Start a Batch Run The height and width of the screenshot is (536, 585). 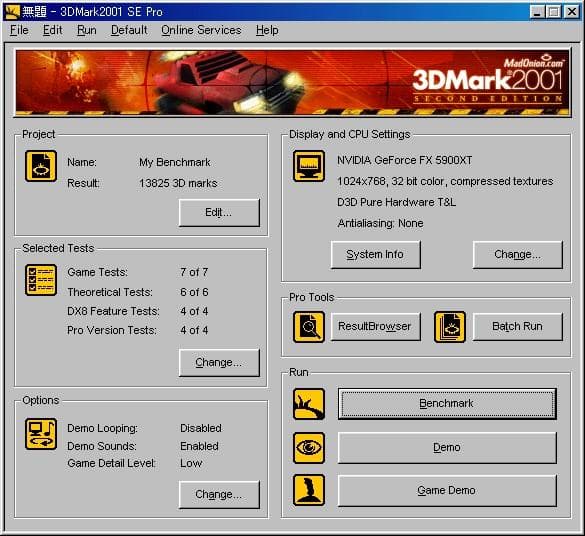[517, 327]
